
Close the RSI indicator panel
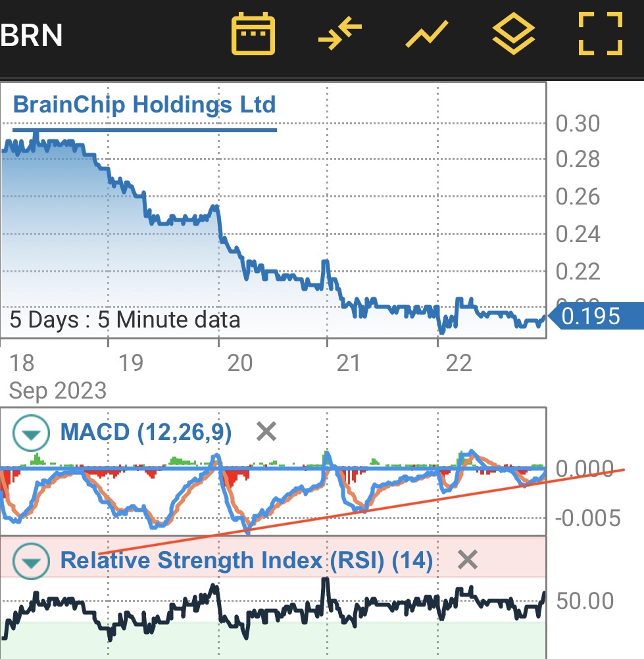coord(467,560)
